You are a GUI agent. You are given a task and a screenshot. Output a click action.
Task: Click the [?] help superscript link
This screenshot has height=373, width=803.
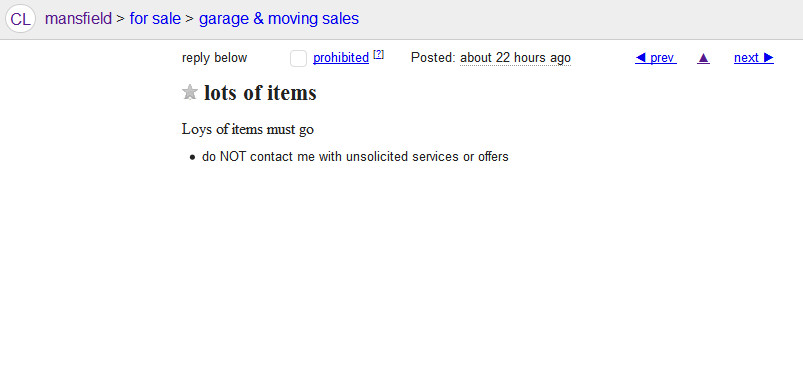click(x=378, y=54)
